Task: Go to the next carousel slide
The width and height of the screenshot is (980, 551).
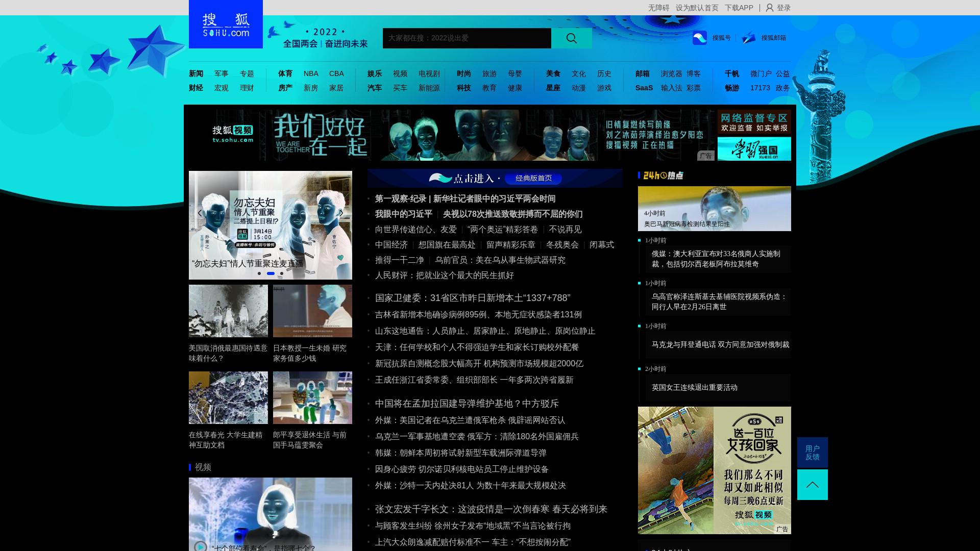Action: 341,213
